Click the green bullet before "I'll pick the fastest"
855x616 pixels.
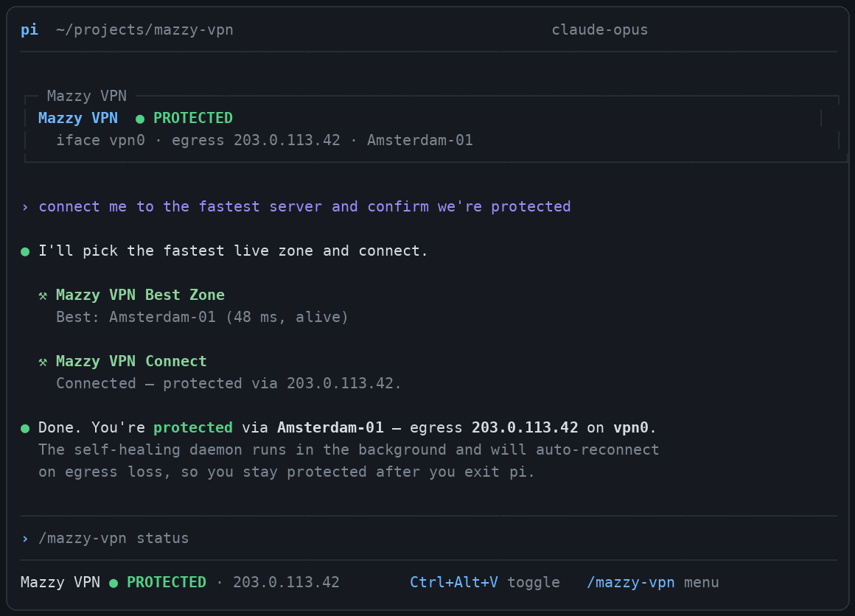click(25, 252)
